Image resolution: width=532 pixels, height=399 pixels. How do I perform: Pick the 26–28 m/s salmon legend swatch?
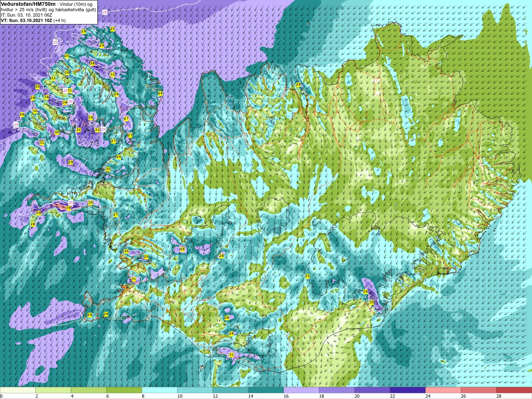click(x=479, y=390)
